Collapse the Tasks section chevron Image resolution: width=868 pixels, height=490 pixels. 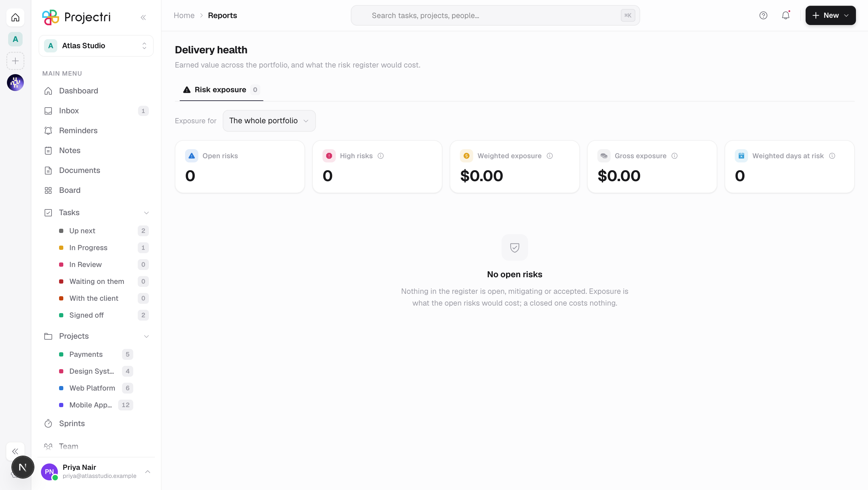(146, 213)
